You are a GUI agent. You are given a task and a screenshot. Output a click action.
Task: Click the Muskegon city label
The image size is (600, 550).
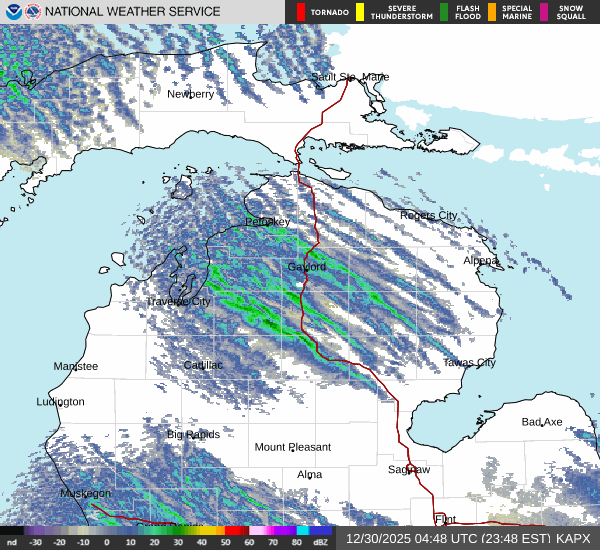(85, 493)
